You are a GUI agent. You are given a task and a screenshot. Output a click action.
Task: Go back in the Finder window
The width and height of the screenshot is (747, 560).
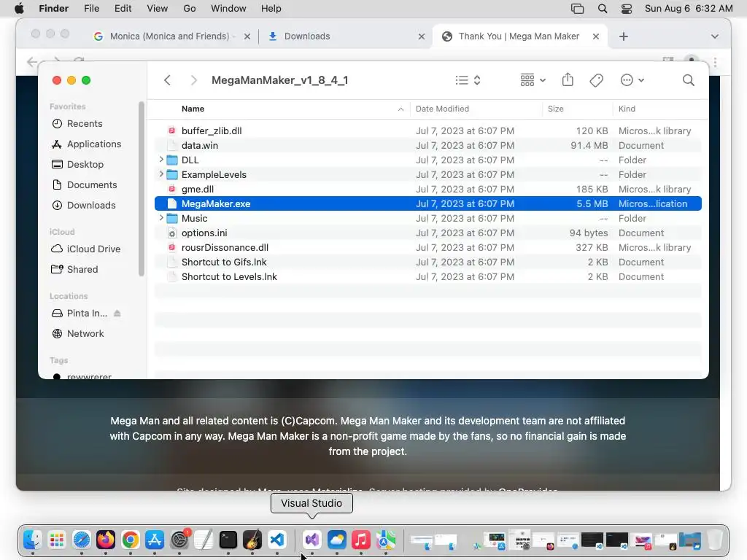(167, 80)
